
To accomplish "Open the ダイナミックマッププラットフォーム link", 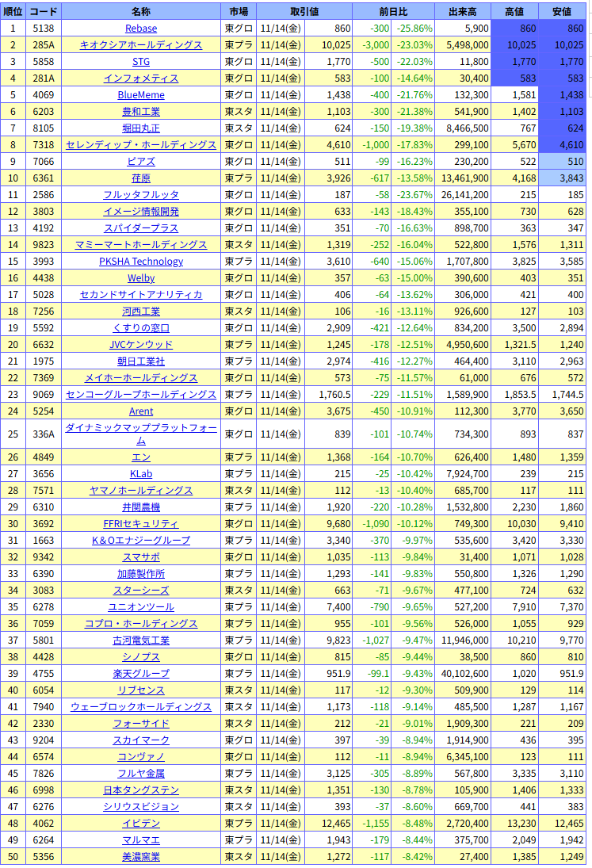I will click(x=141, y=434).
